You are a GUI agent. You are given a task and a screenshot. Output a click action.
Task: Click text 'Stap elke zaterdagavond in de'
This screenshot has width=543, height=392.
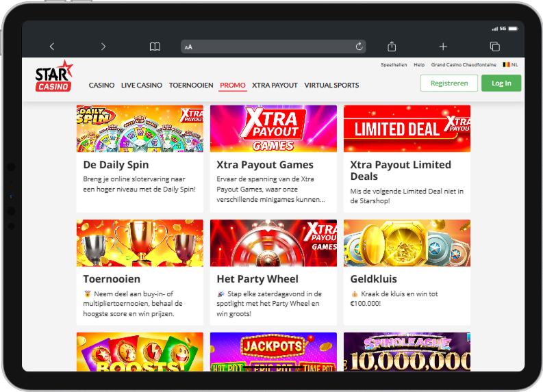[275, 293]
